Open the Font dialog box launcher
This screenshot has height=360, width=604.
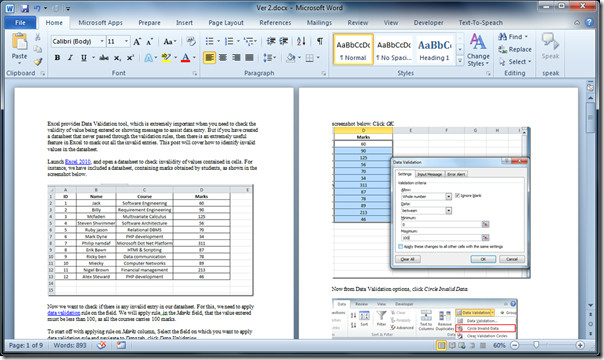coord(195,73)
